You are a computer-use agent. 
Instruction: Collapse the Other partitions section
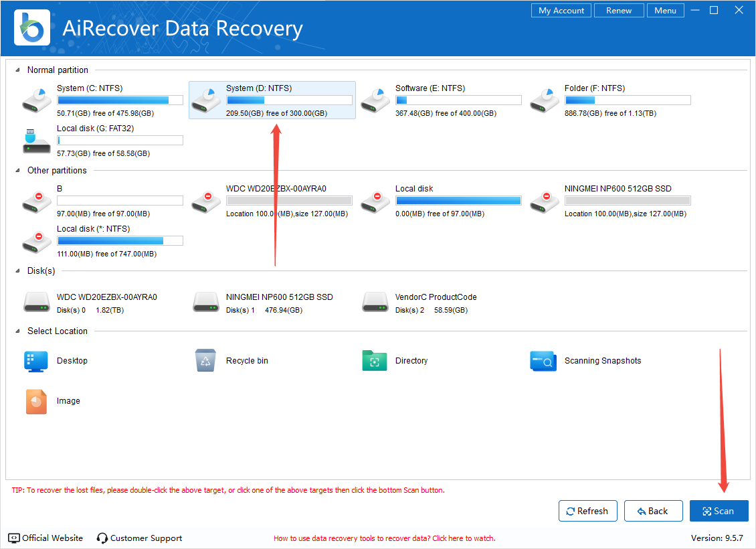(17, 171)
